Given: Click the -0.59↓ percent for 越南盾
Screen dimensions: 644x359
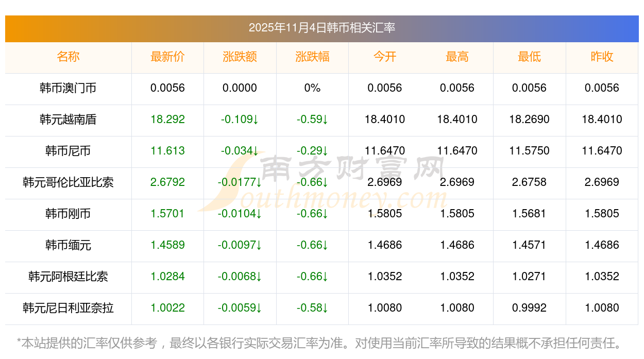Looking at the screenshot, I should click(312, 119).
